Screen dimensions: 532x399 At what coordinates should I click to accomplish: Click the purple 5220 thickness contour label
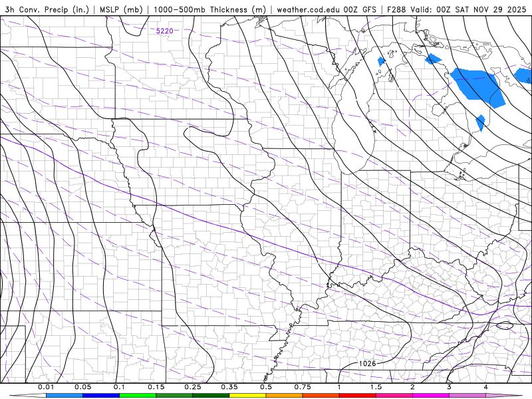point(164,31)
